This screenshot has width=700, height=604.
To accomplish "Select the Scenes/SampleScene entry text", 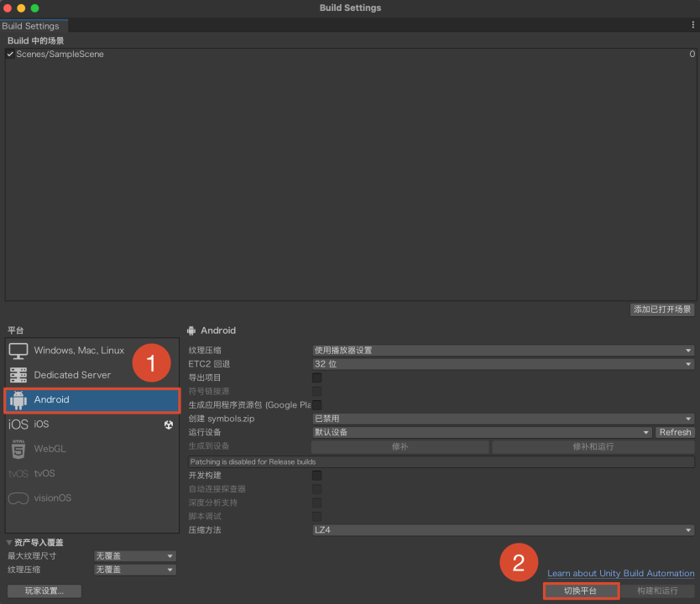I will tap(60, 54).
